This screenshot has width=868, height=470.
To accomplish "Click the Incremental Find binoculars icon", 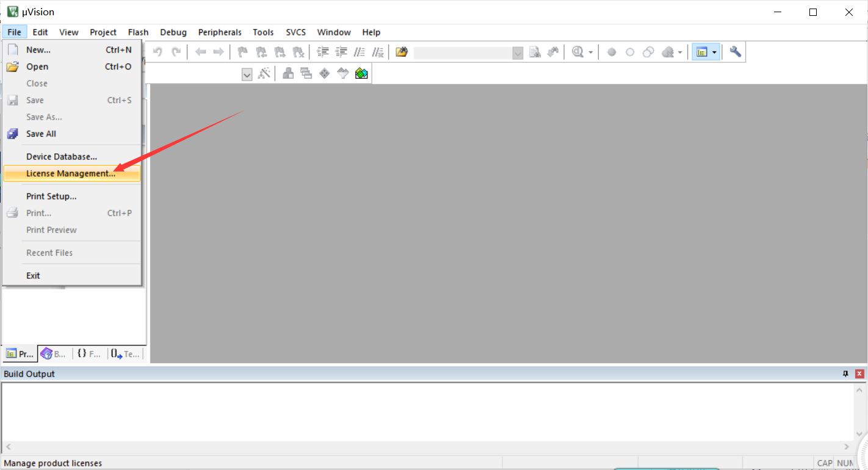I will click(x=553, y=52).
